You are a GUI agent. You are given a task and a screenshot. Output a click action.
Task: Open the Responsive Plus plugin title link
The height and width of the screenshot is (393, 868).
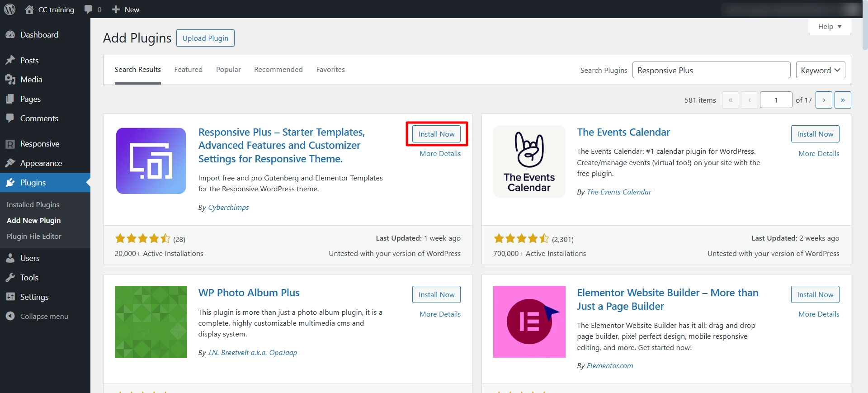pos(282,146)
